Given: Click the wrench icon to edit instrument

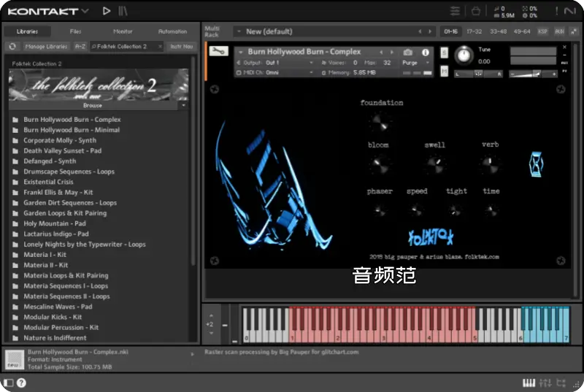Looking at the screenshot, I should [217, 52].
